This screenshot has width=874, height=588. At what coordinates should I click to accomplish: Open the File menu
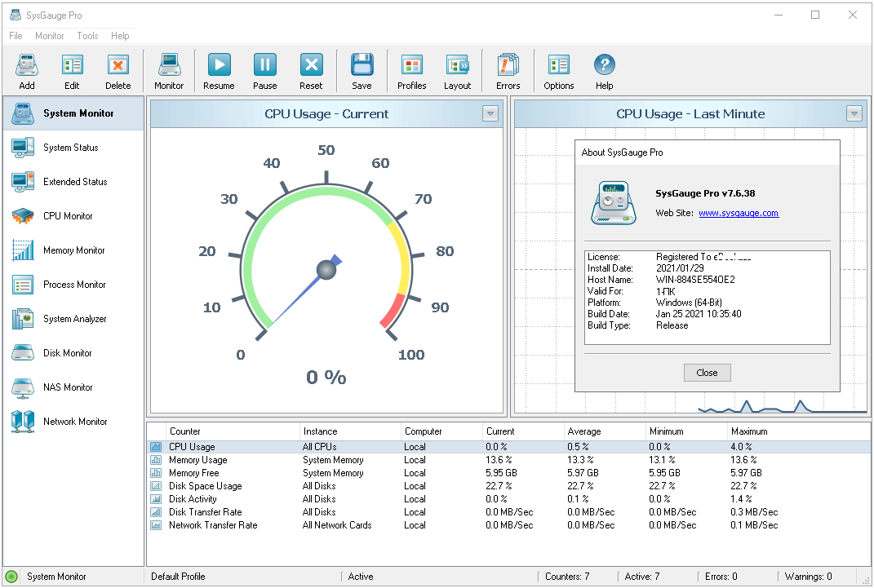click(16, 36)
